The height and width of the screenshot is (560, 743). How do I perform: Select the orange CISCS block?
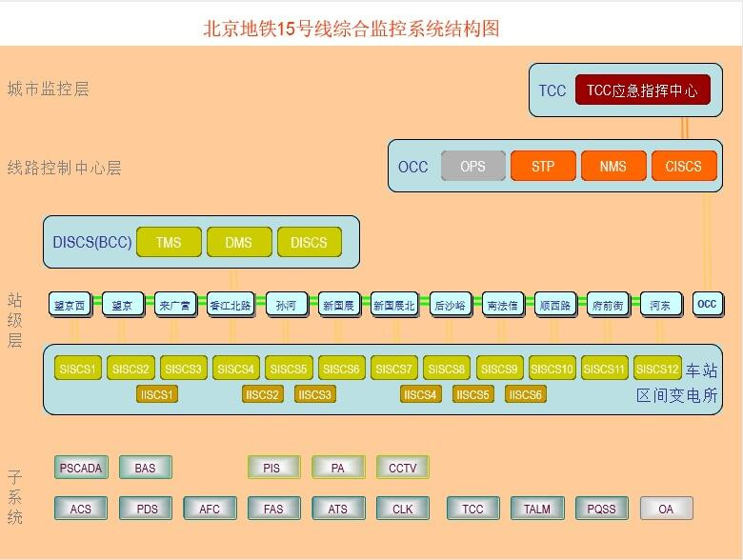(x=684, y=166)
